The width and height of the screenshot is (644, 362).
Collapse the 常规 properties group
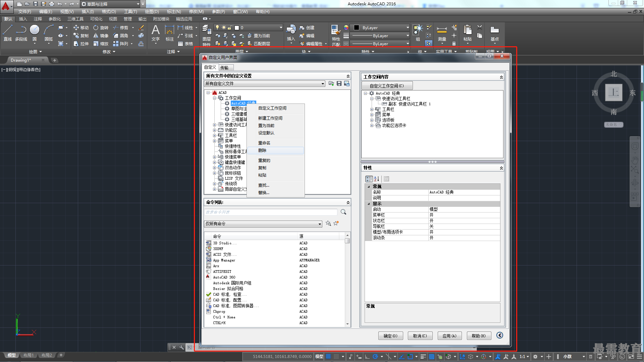pyautogui.click(x=369, y=187)
